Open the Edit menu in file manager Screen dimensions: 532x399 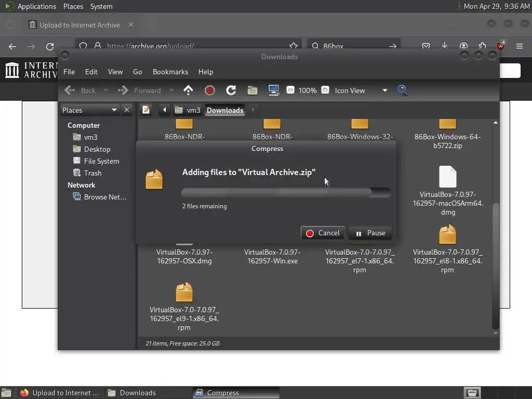91,72
